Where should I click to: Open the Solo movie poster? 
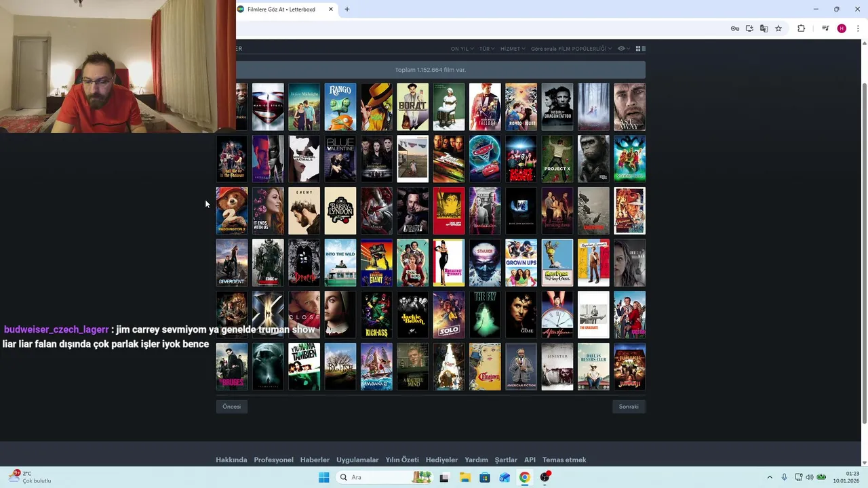click(x=449, y=314)
